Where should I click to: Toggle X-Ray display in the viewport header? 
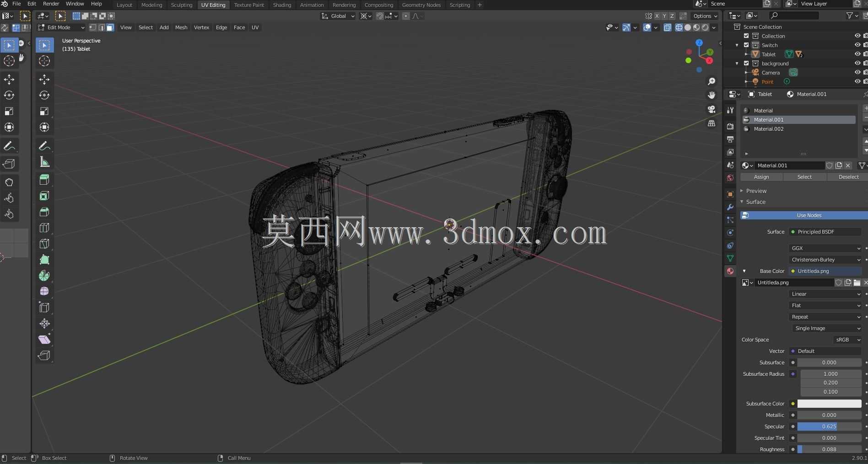668,27
